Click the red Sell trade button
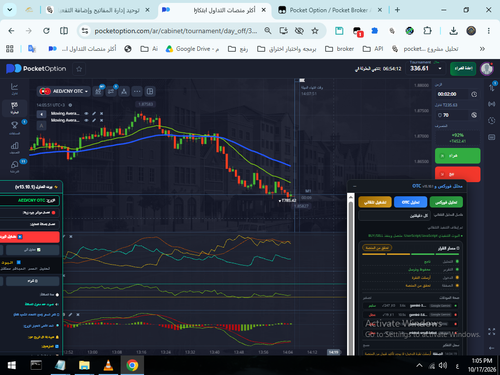 click(457, 174)
